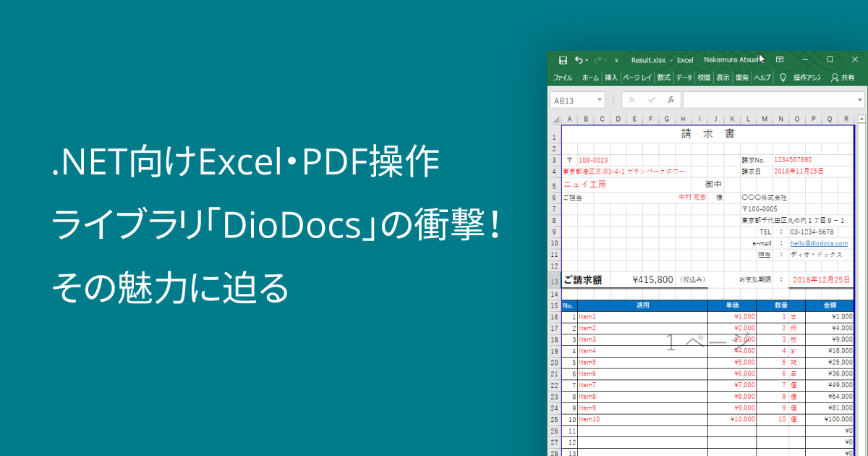Switch to the 表示 ribbon tab

723,77
